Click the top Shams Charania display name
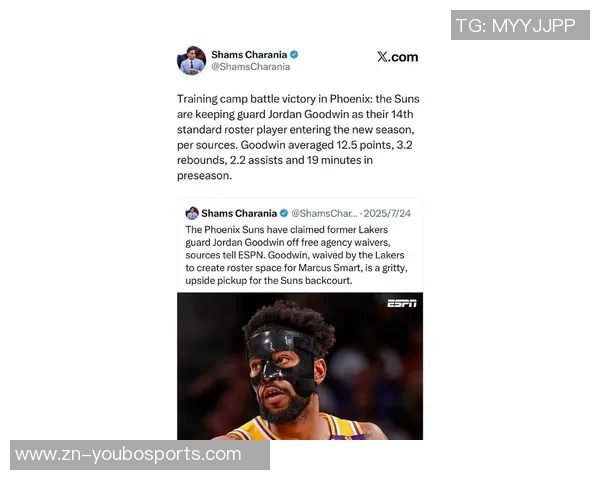600x480 pixels. (x=249, y=55)
